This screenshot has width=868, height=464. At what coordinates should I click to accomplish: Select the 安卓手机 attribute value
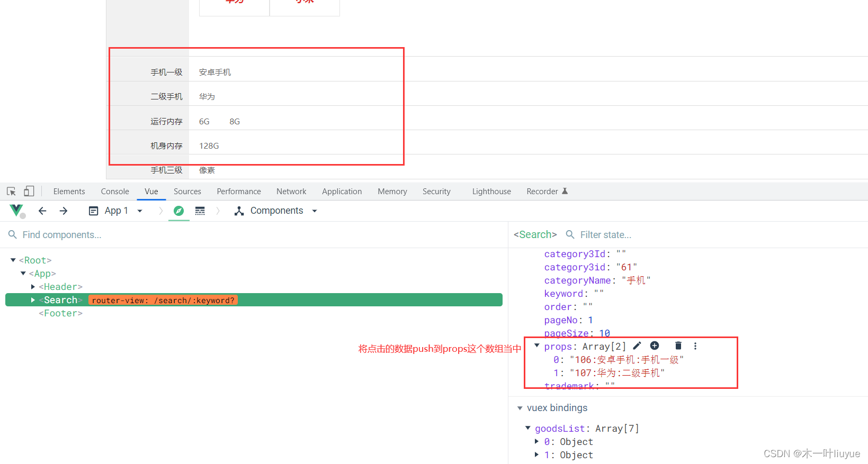pos(215,72)
